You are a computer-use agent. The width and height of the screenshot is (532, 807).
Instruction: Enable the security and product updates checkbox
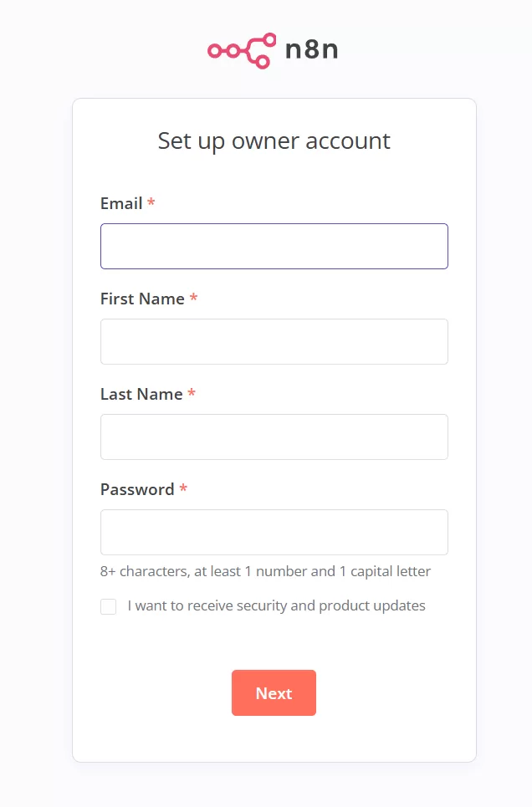[x=108, y=606]
